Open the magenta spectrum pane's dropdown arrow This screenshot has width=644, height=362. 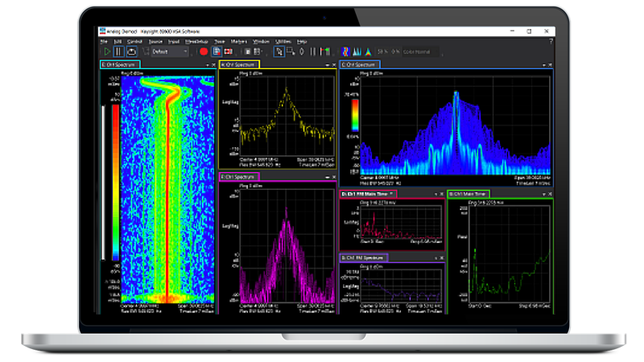[x=328, y=177]
